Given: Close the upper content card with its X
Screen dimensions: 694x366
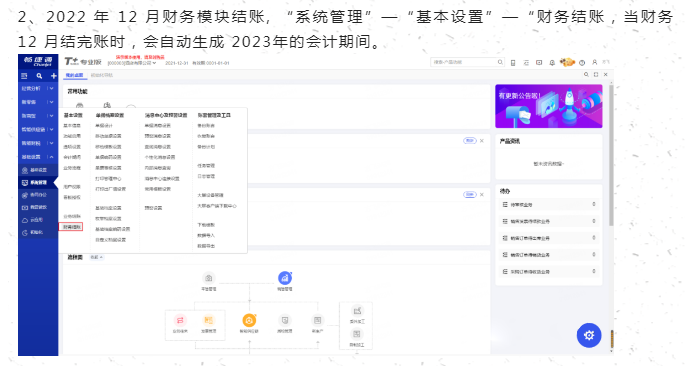Looking at the screenshot, I should (482, 141).
